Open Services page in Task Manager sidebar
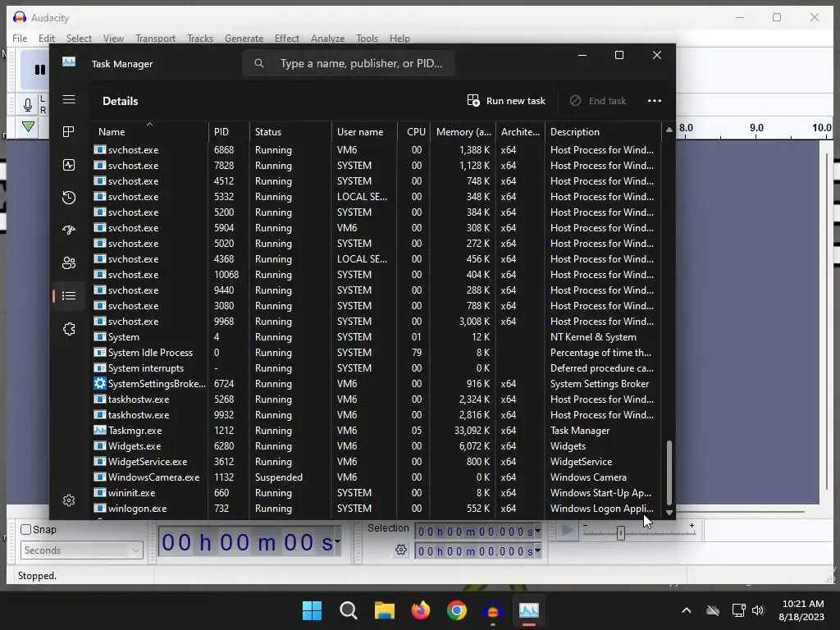This screenshot has width=840, height=630. pyautogui.click(x=69, y=328)
